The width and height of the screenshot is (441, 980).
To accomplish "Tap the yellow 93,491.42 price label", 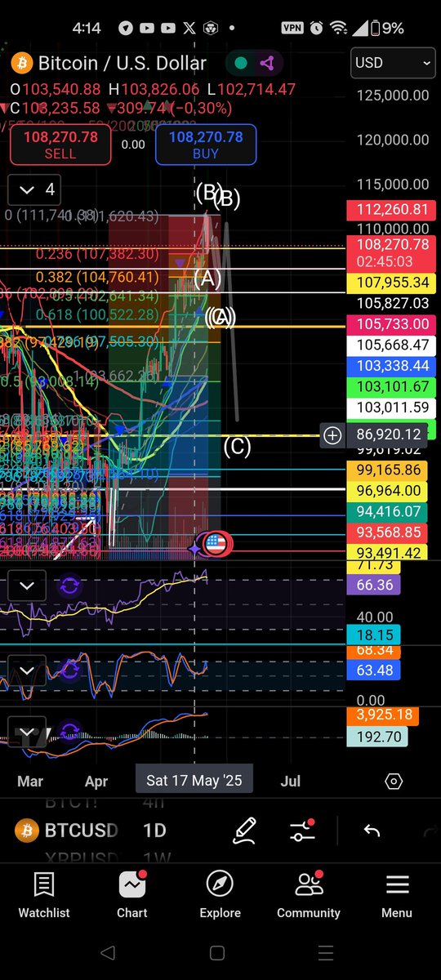I will (388, 552).
